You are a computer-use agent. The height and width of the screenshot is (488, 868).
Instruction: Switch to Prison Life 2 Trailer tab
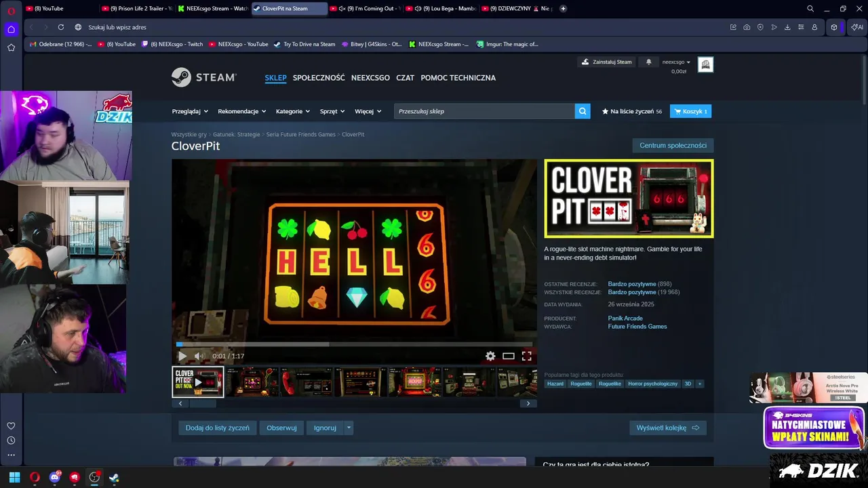pyautogui.click(x=136, y=9)
